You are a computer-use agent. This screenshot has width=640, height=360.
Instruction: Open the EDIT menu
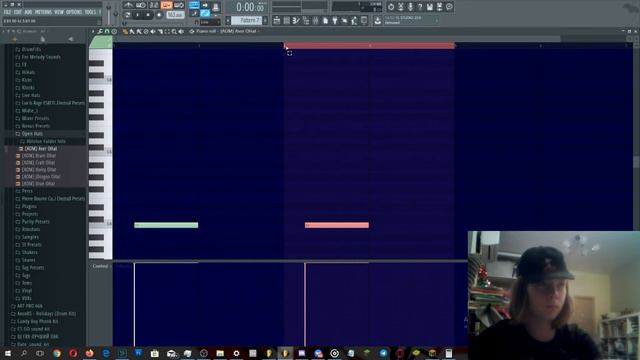[x=18, y=12]
